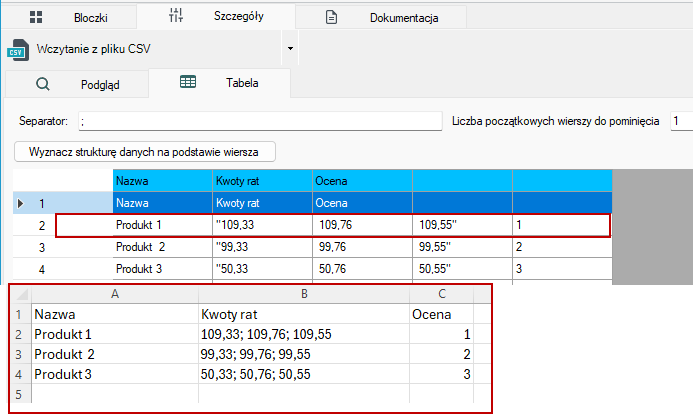This screenshot has width=693, height=414.
Task: Click the Szczegóły sliders icon
Action: click(175, 15)
